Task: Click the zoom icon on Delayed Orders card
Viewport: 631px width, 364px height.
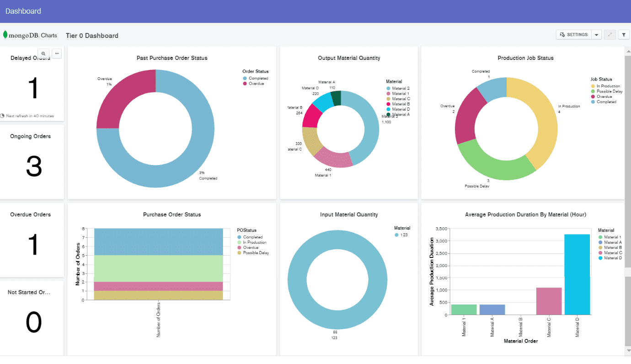Action: 43,54
